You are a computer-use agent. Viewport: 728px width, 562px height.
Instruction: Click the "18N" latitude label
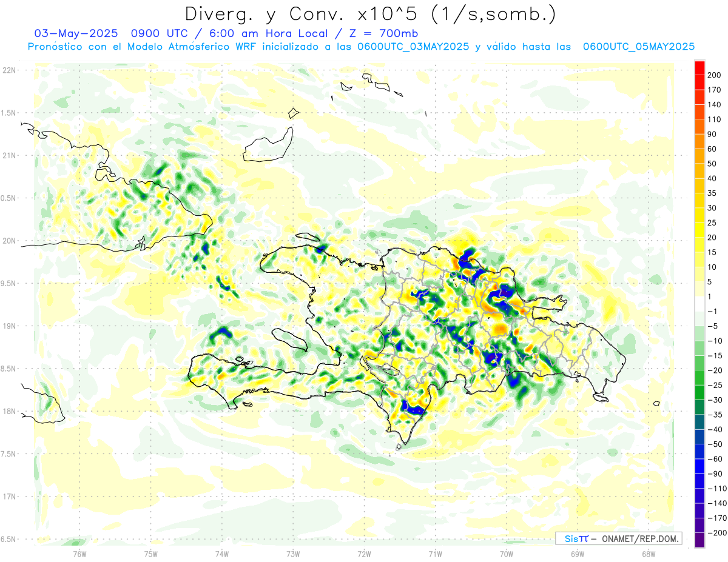pyautogui.click(x=10, y=411)
